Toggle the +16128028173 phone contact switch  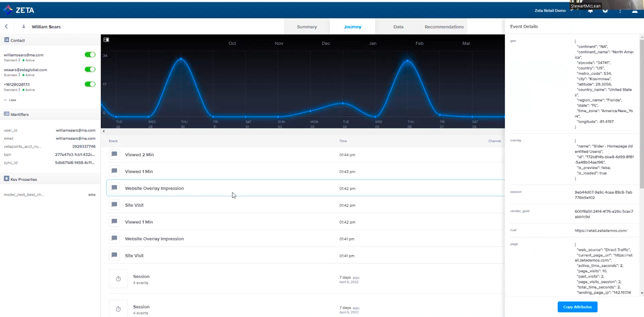pos(90,84)
